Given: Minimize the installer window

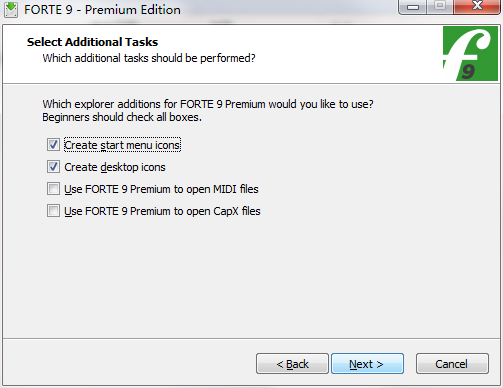Looking at the screenshot, I should [x=413, y=7].
